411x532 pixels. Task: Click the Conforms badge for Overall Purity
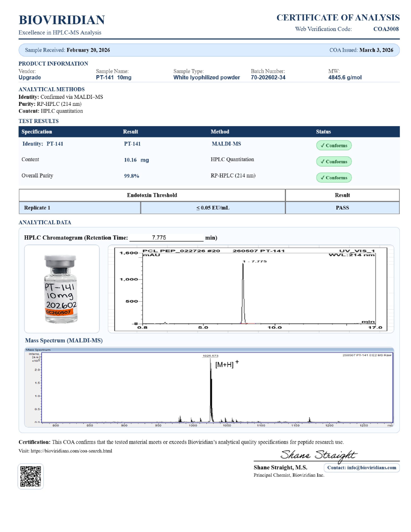[334, 178]
